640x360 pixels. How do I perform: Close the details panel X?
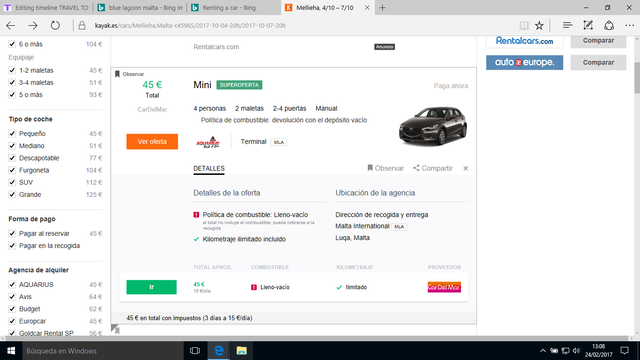tap(465, 168)
